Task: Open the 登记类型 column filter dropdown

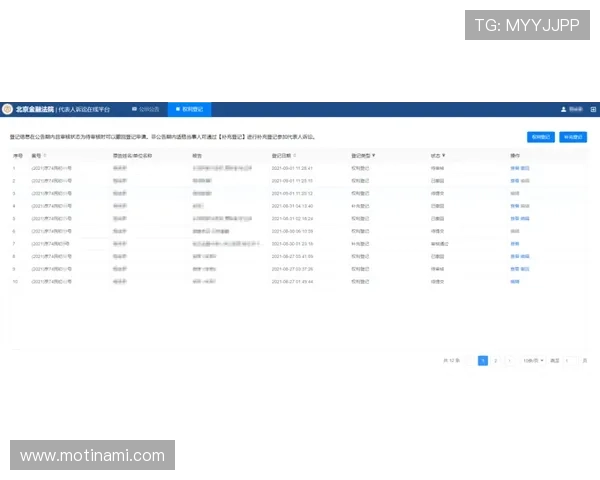Action: (x=374, y=156)
